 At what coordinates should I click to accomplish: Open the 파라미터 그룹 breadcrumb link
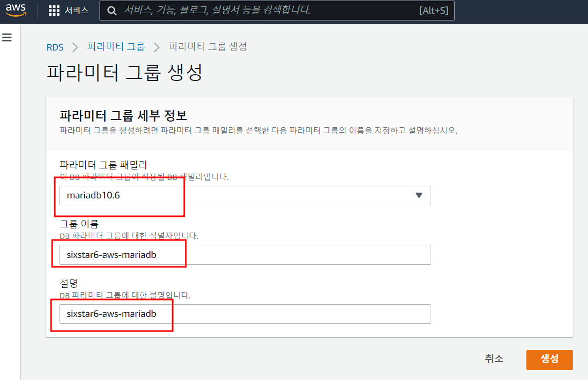[x=116, y=47]
